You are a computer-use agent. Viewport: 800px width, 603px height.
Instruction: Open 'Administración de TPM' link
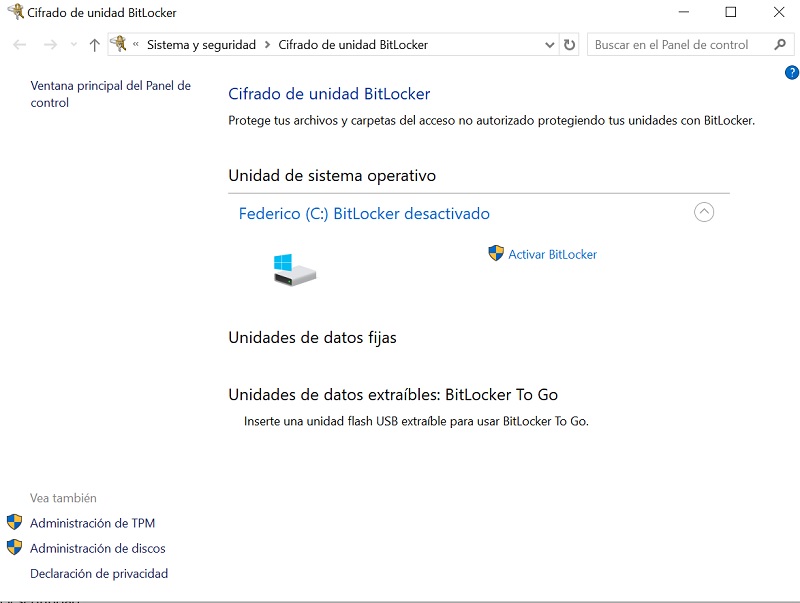point(92,523)
